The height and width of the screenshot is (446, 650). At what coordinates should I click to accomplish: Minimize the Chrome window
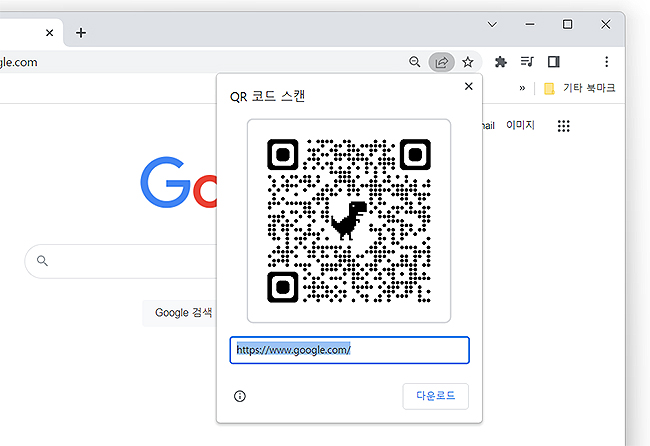pyautogui.click(x=530, y=24)
